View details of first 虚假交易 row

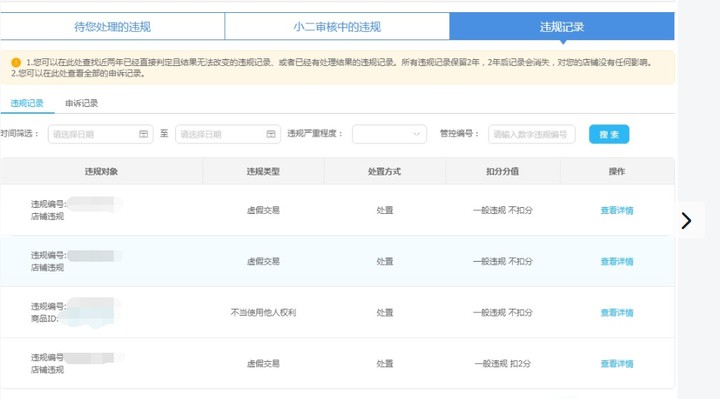(617, 210)
